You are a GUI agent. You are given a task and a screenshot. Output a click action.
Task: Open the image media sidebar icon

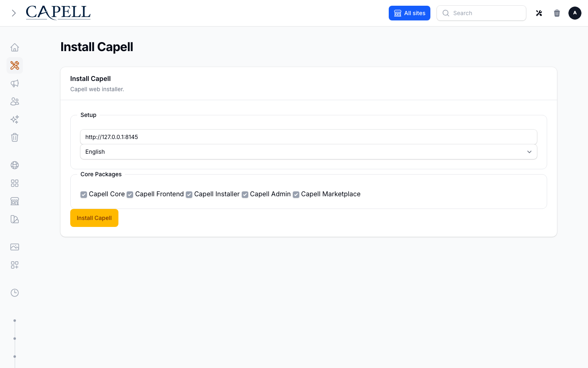pyautogui.click(x=15, y=247)
